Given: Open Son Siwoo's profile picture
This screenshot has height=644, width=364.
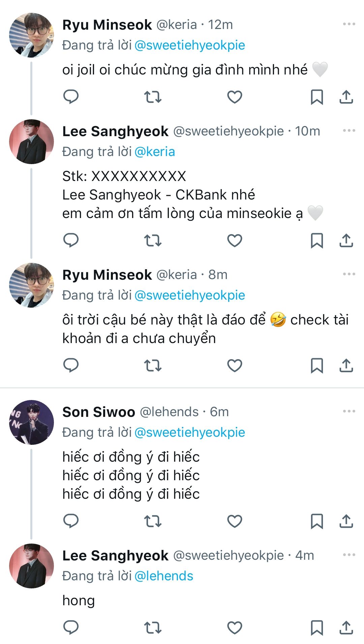Looking at the screenshot, I should [x=31, y=422].
